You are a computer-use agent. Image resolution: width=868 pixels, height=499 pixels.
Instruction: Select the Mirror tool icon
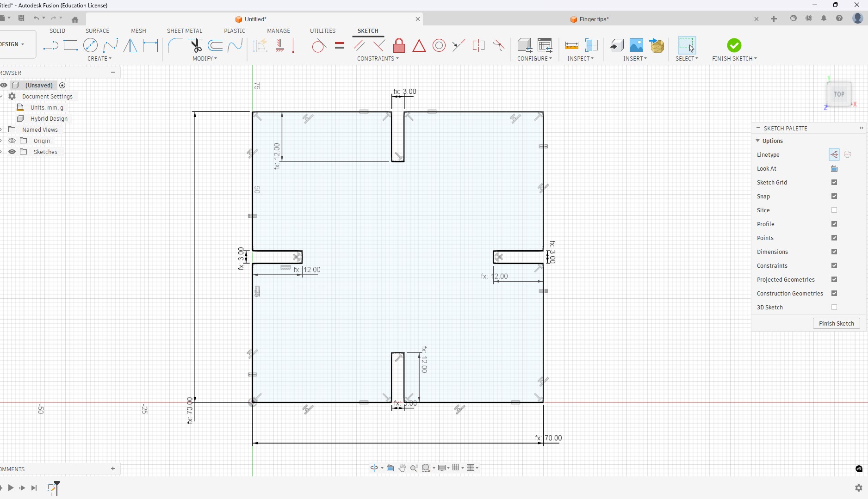point(130,45)
